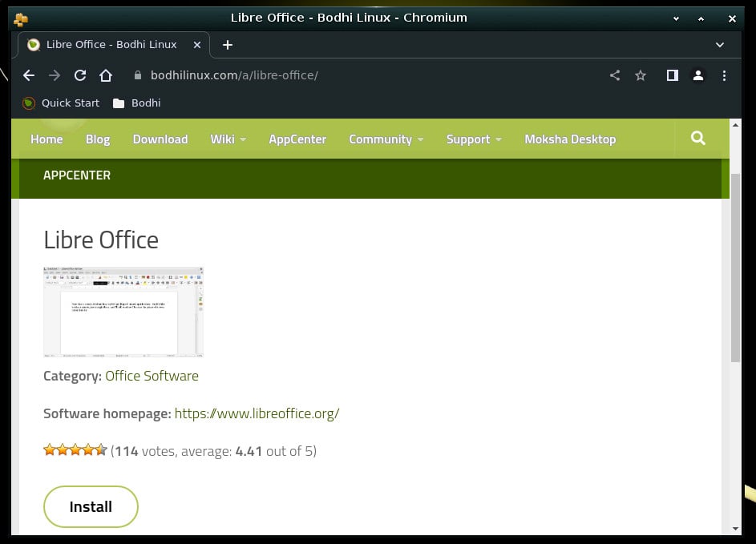Open Chromium's three-dot menu
This screenshot has width=756, height=544.
click(x=724, y=75)
